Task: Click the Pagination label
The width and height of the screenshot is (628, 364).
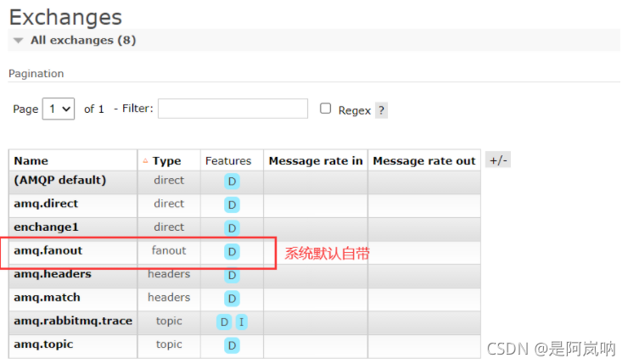Action: point(36,74)
